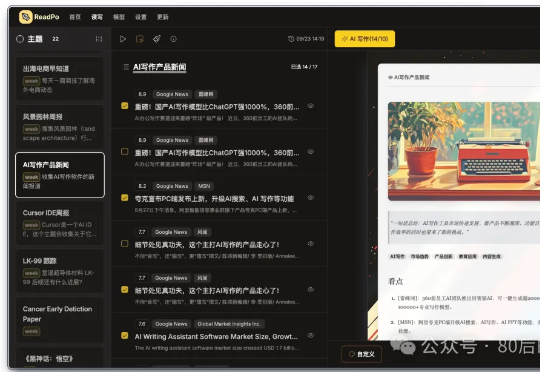Uncheck the 夸克宣布PC端 article checkbox

pos(125,198)
